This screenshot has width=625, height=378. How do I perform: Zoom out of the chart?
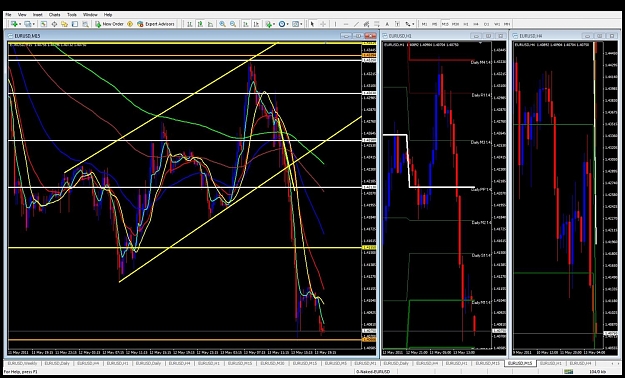coord(233,24)
